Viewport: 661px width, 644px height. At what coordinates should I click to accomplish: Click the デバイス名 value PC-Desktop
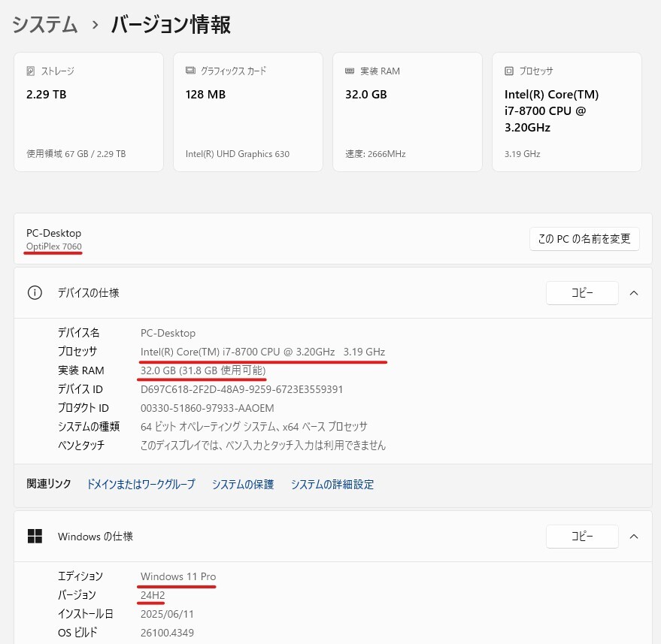[x=168, y=333]
